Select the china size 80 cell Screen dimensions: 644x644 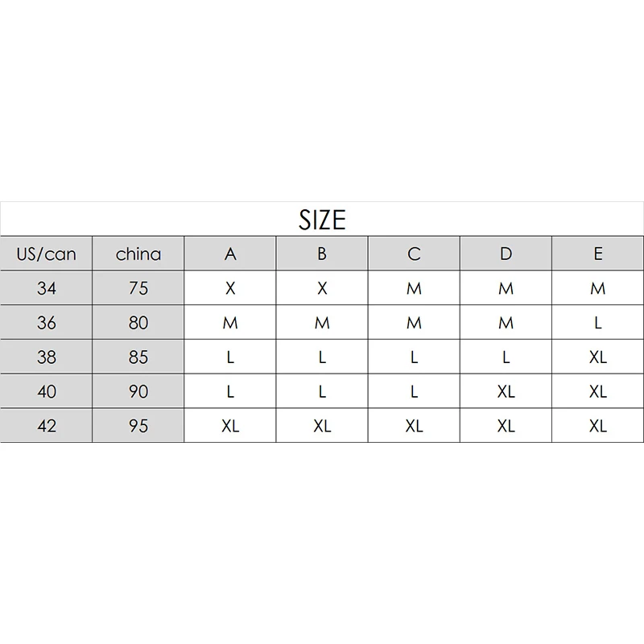138,323
